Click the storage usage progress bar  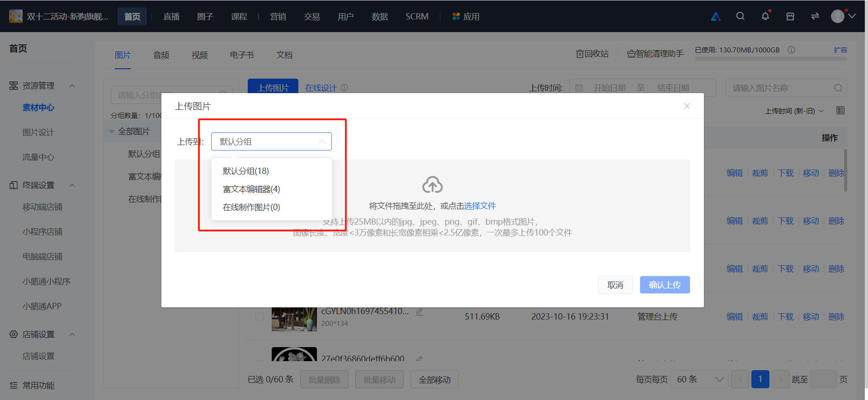point(771,59)
